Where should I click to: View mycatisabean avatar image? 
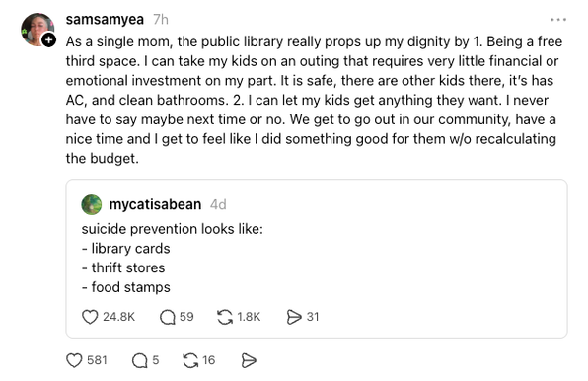[x=92, y=204]
